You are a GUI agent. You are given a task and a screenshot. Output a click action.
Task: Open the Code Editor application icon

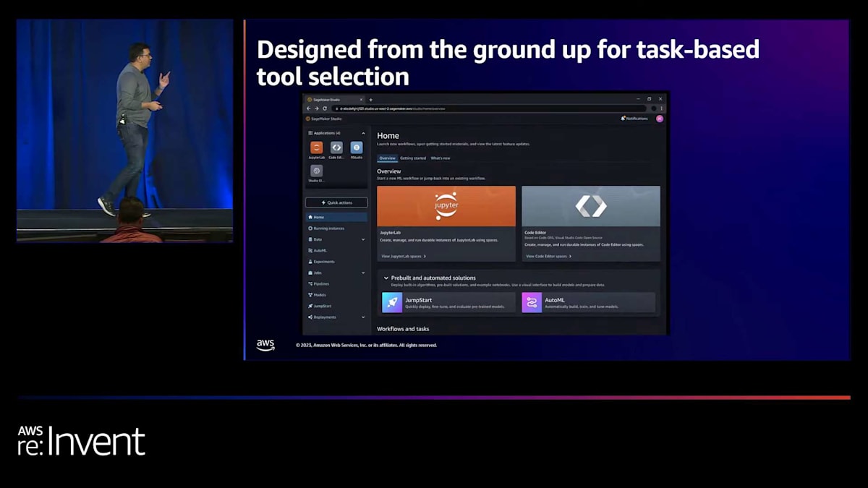click(x=336, y=147)
